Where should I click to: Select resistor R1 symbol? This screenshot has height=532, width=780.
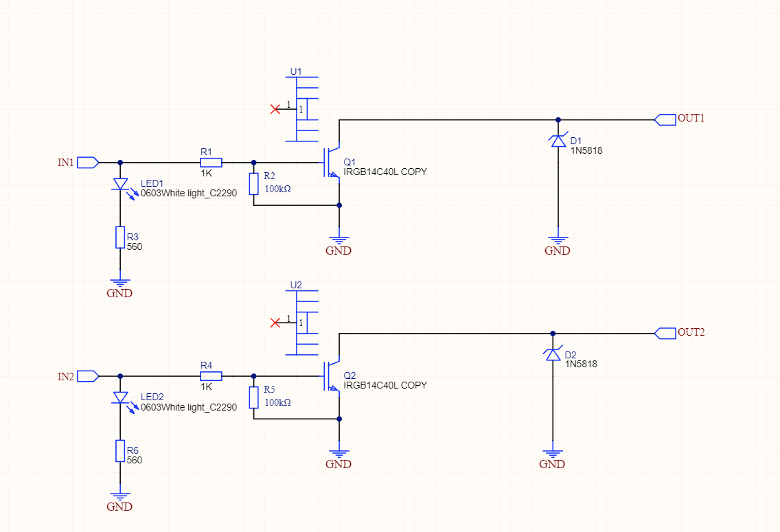click(x=211, y=163)
